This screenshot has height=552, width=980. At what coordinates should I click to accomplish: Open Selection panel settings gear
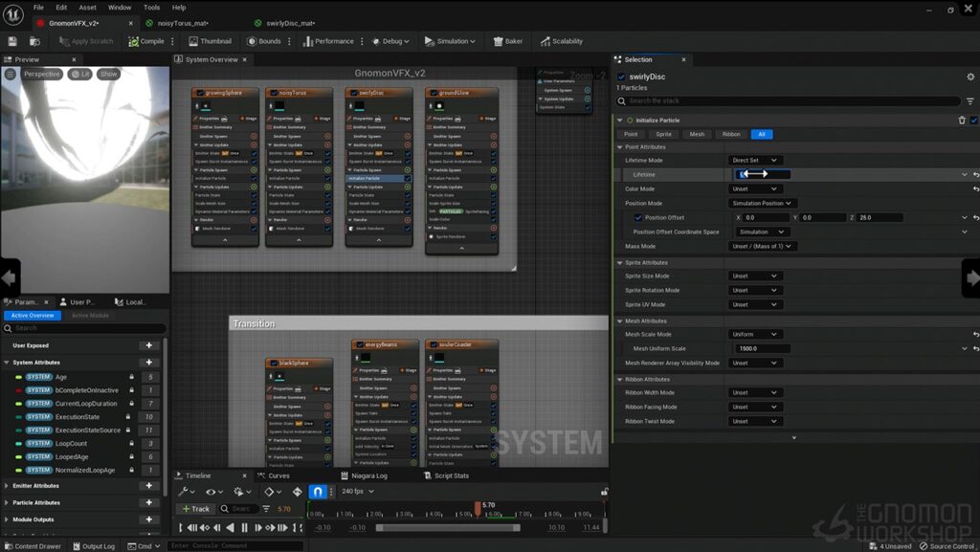tap(970, 77)
